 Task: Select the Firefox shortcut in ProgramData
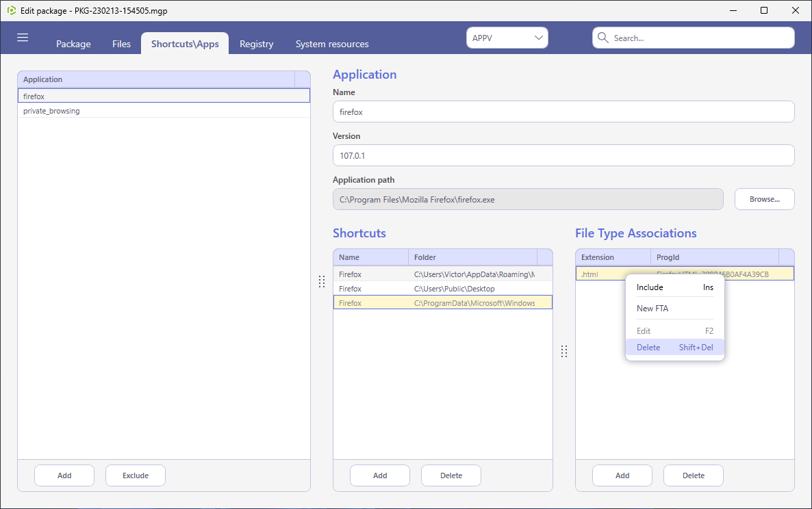pyautogui.click(x=443, y=302)
